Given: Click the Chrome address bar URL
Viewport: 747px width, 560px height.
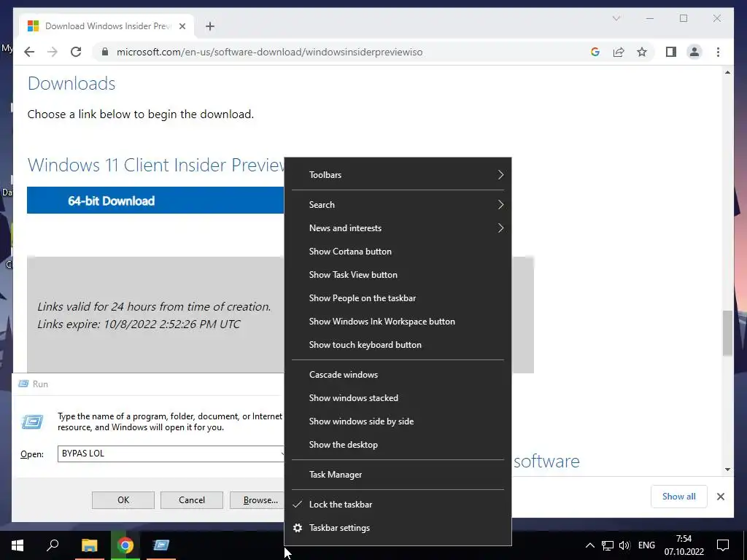Looking at the screenshot, I should click(270, 52).
